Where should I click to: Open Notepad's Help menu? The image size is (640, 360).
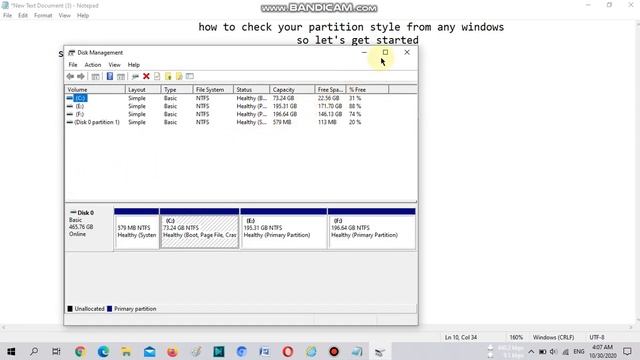[83, 16]
